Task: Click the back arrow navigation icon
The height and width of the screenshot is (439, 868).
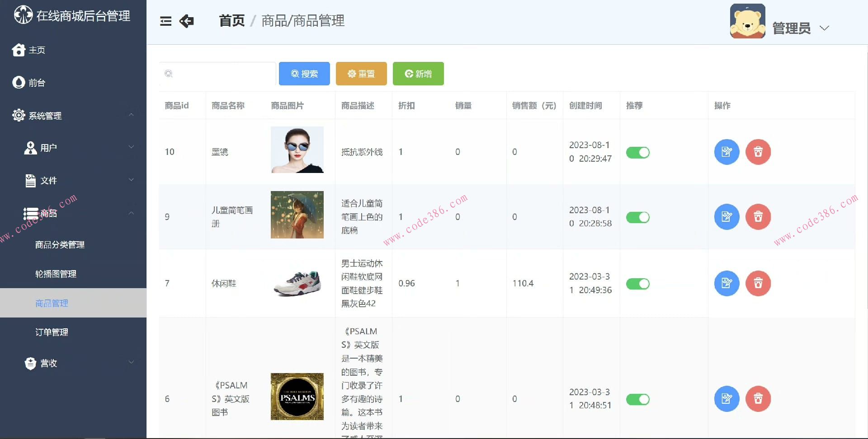Action: coord(186,21)
